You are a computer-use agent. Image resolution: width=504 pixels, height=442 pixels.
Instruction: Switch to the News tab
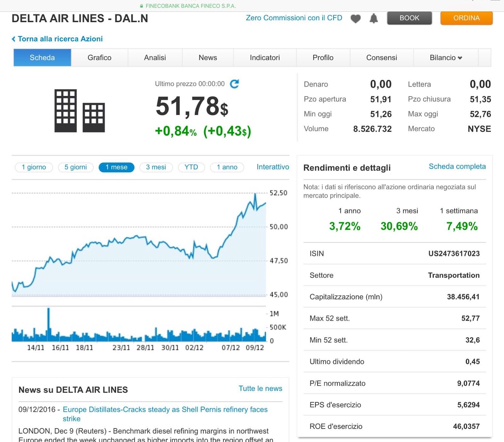(208, 58)
